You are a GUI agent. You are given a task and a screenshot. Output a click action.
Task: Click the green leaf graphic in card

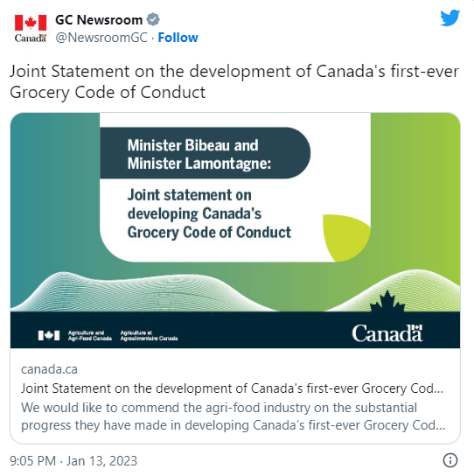coord(346,238)
